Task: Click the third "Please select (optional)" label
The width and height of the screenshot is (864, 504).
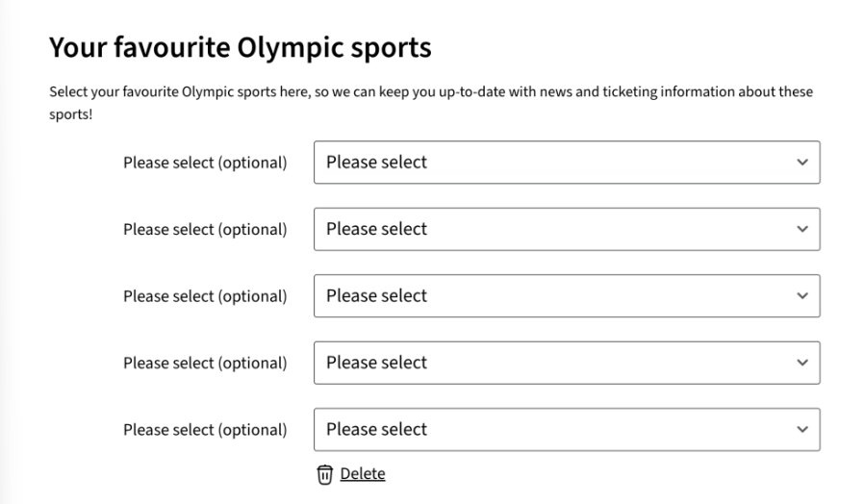Action: [205, 296]
